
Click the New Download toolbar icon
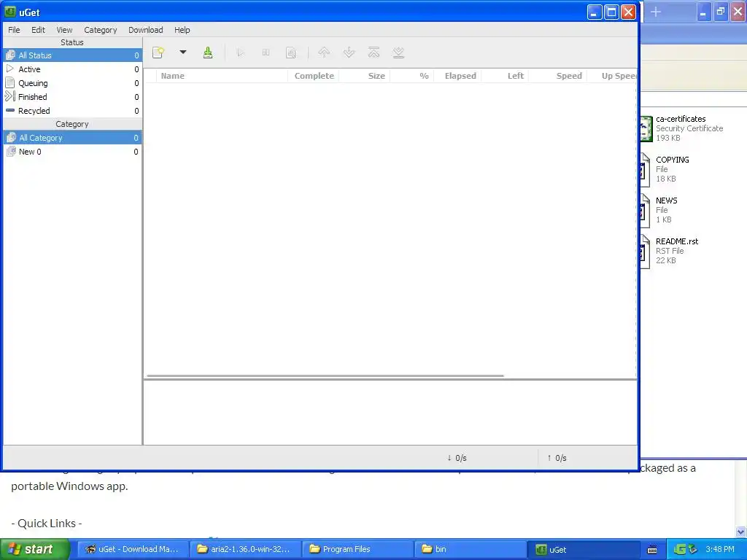[x=158, y=52]
